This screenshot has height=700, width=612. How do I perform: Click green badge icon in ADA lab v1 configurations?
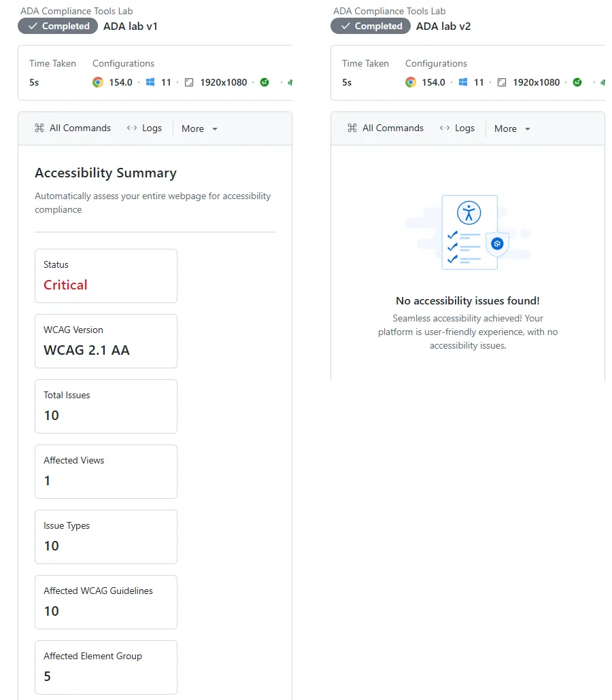coord(265,82)
